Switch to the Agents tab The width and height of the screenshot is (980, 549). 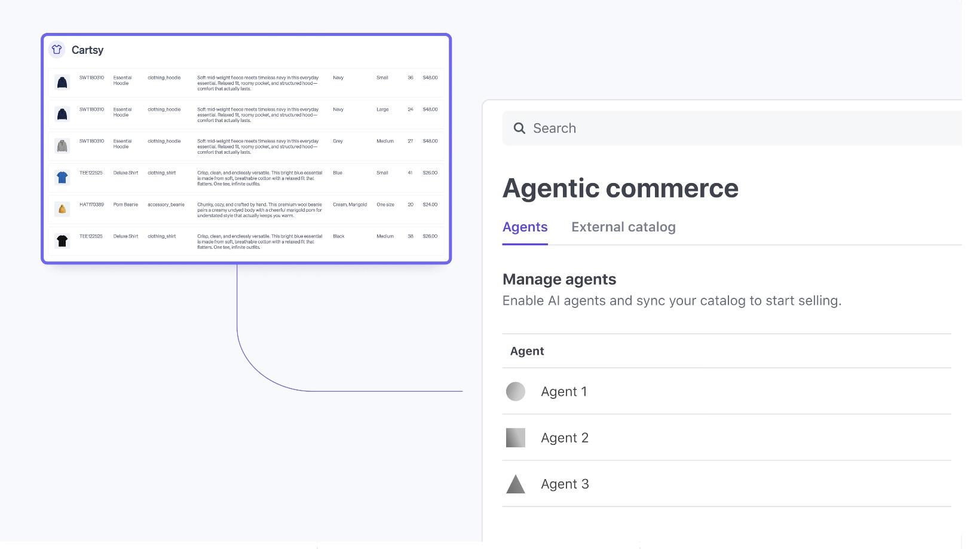pyautogui.click(x=525, y=227)
